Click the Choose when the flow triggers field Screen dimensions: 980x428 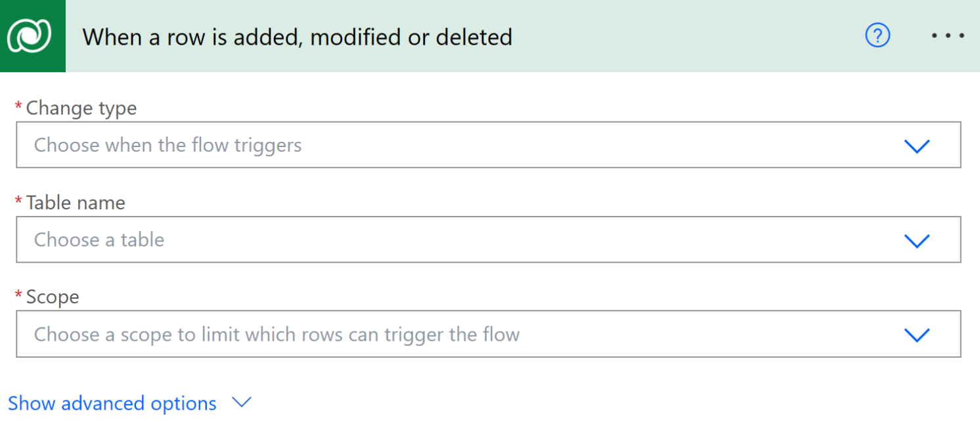point(263,145)
